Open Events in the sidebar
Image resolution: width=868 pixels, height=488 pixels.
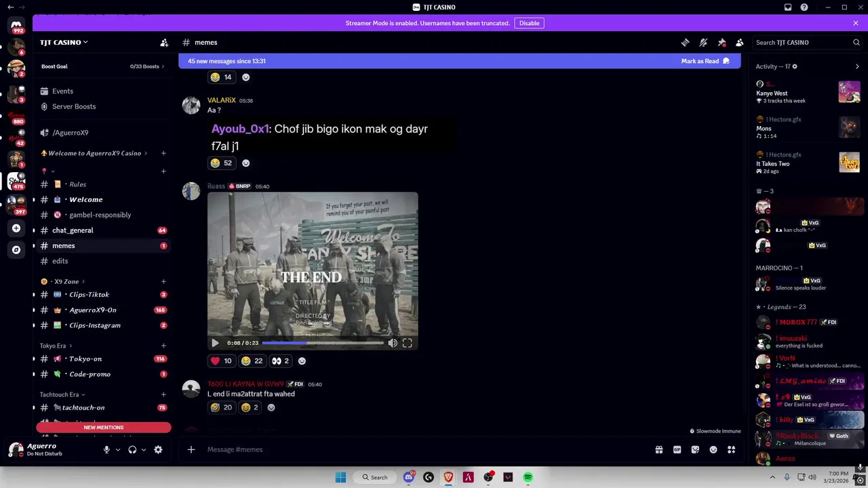[x=102, y=91]
